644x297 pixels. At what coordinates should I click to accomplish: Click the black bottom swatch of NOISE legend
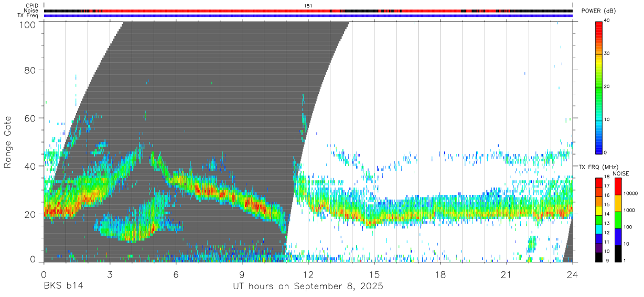[619, 254]
